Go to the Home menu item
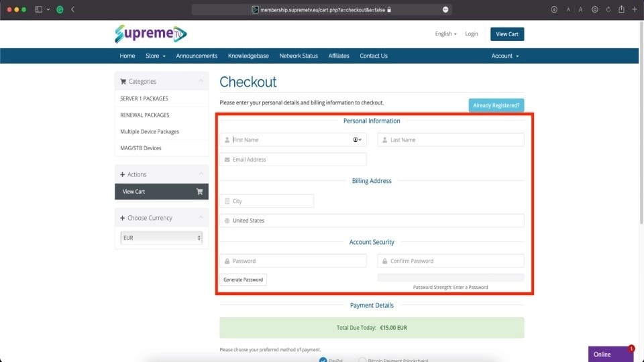The height and width of the screenshot is (362, 644). [x=127, y=56]
